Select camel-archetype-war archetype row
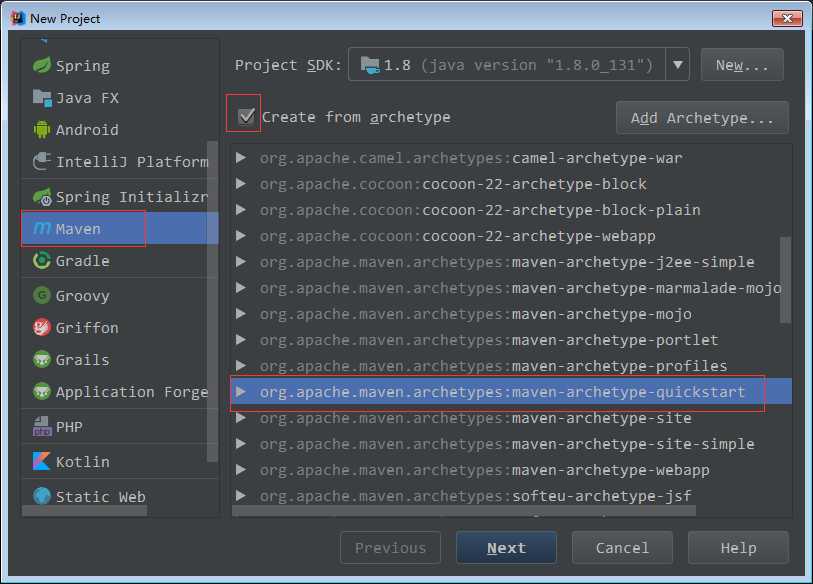This screenshot has height=584, width=813. pos(511,158)
